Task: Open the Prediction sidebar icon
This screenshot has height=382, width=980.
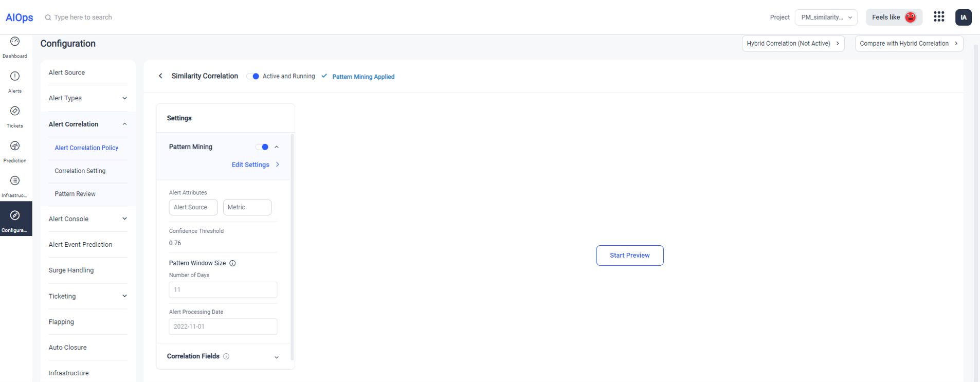Action: pyautogui.click(x=15, y=147)
